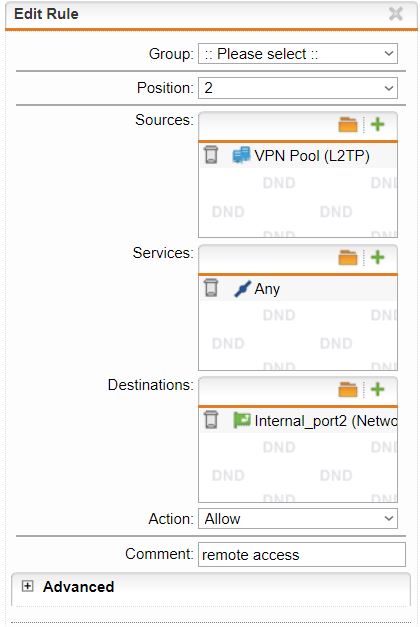Open the Action dropdown set to Allow

(x=298, y=519)
